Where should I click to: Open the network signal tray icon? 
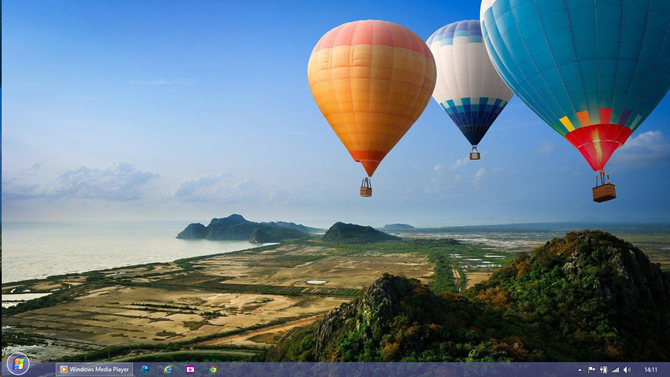pos(615,370)
